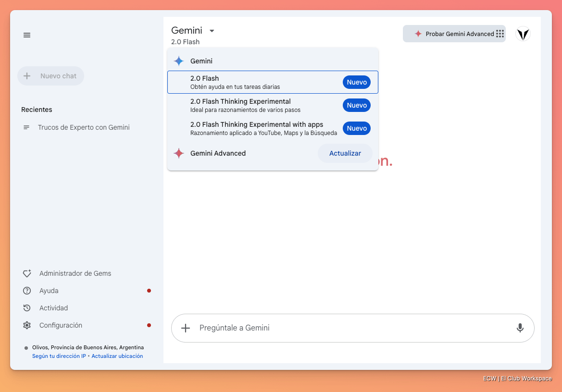Click the Configuración gear icon
This screenshot has height=392, width=562.
(x=27, y=325)
